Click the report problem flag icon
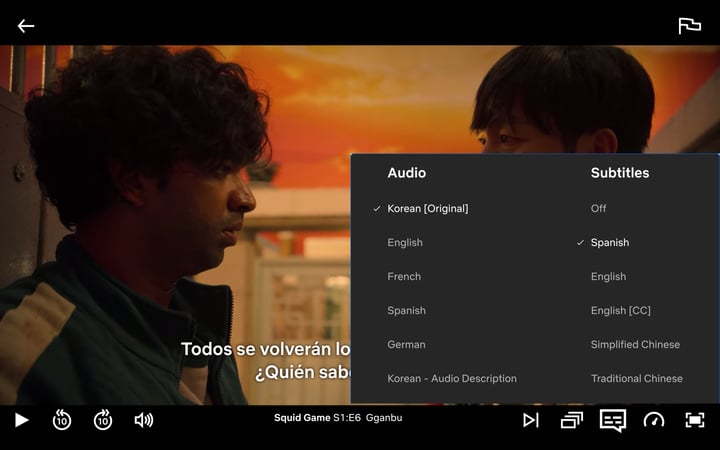Screen dimensions: 720x450 689,26
